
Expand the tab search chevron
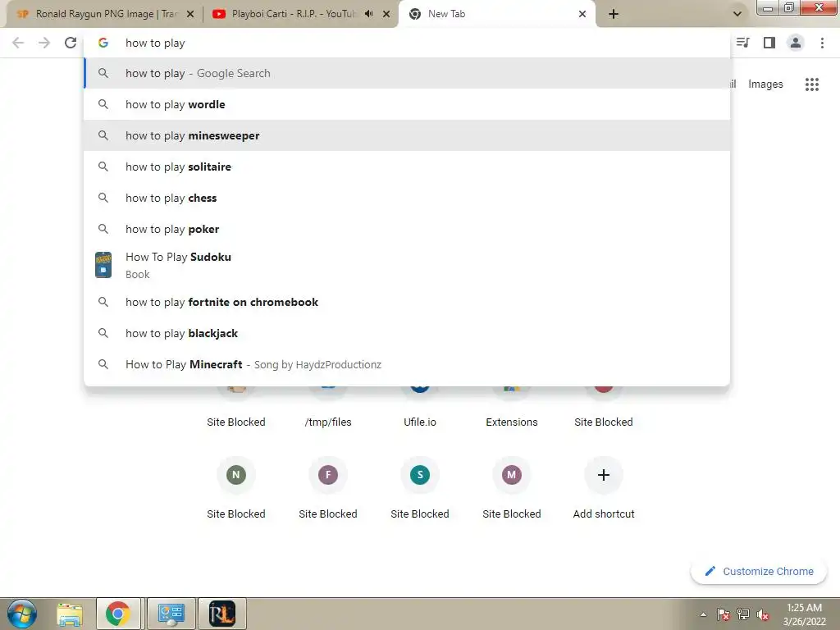[x=737, y=14]
